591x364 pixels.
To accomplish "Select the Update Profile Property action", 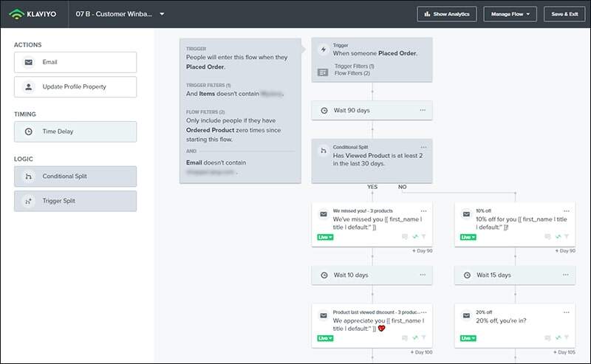I will tap(75, 87).
